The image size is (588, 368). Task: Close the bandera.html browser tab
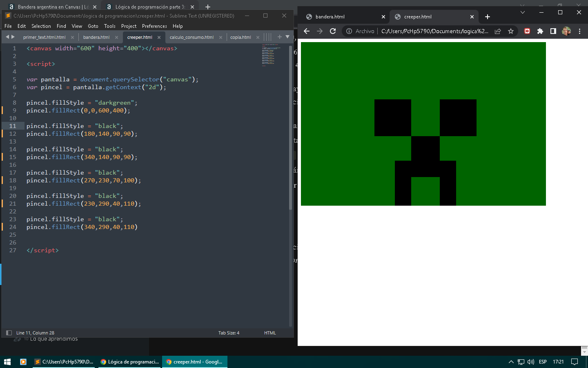coord(383,17)
